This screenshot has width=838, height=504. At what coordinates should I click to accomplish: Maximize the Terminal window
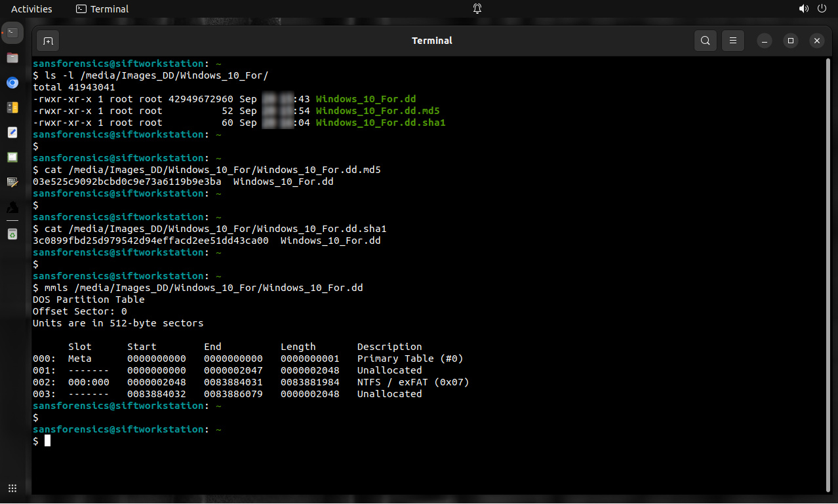pos(791,41)
